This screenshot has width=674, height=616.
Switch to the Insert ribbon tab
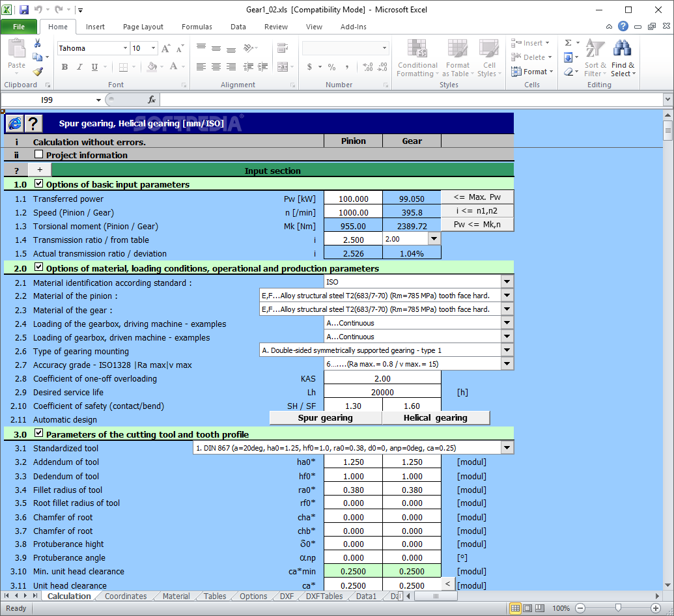(x=95, y=27)
